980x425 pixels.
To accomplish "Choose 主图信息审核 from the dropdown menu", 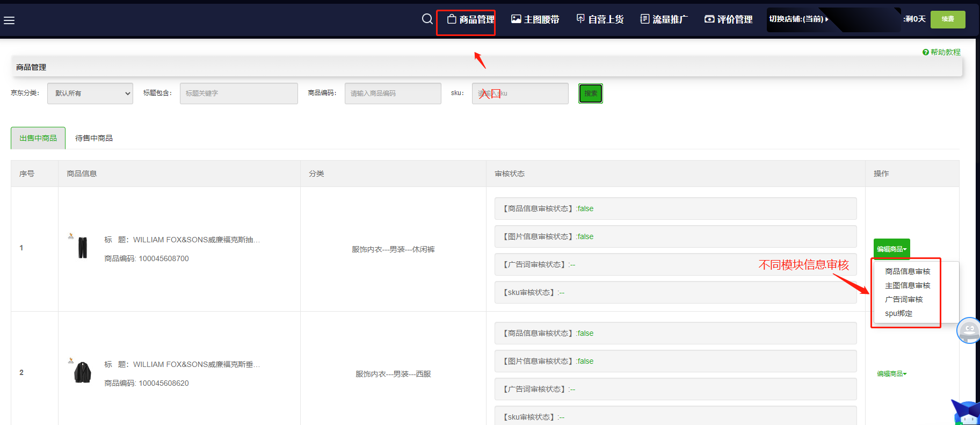I will pos(908,285).
